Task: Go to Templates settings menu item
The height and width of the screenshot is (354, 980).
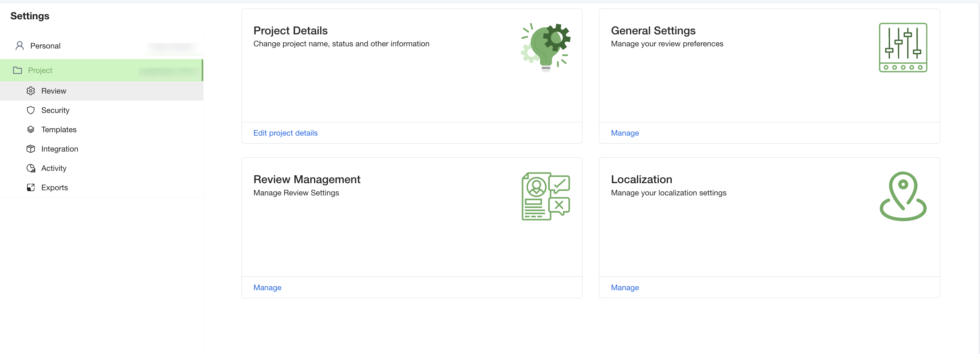Action: [59, 130]
